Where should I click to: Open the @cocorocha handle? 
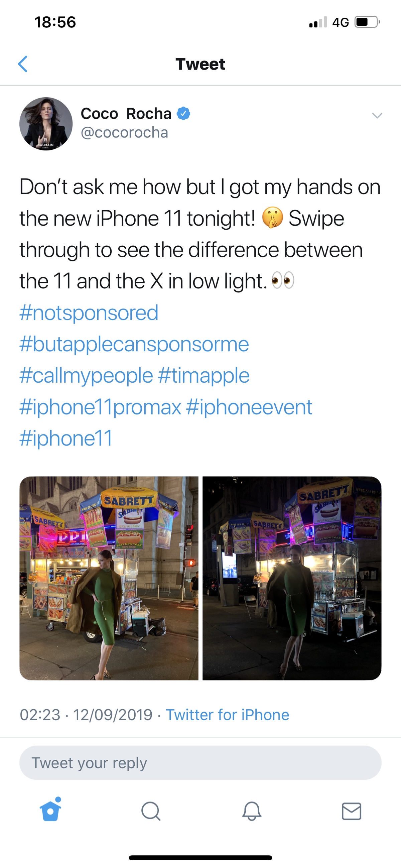[124, 132]
